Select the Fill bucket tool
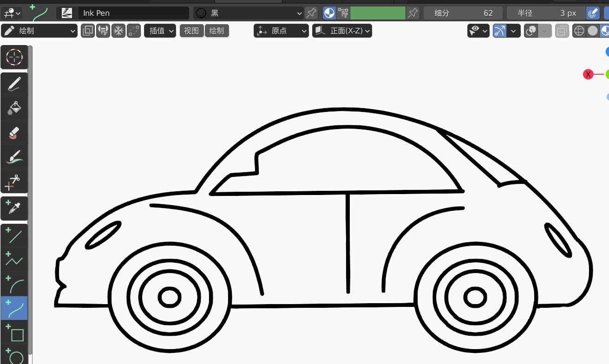609x364 pixels. coord(14,108)
